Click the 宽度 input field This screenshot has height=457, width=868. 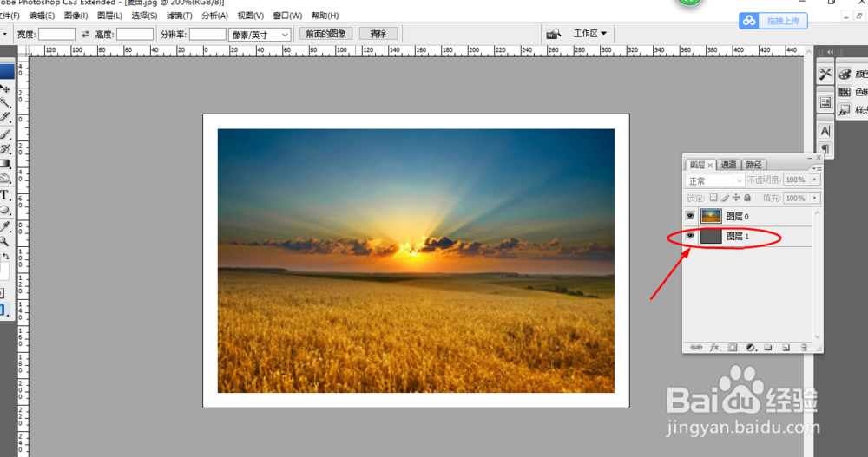pos(56,35)
